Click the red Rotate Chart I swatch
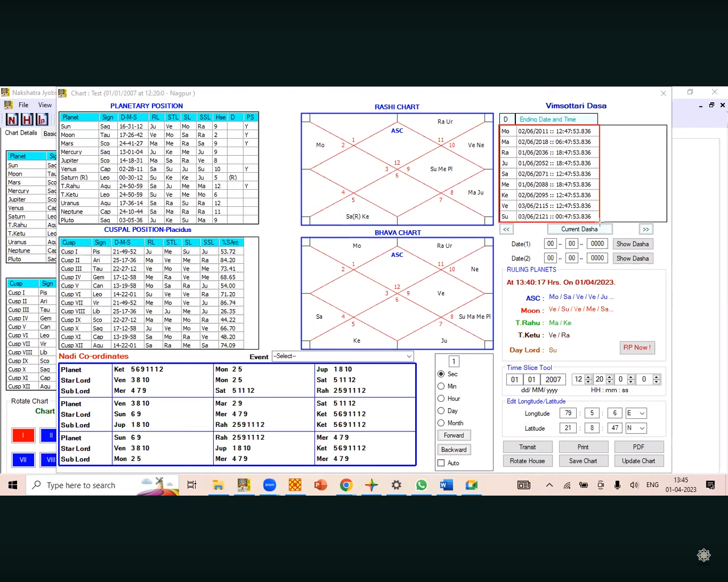Viewport: 728px width, 582px height. tap(23, 435)
